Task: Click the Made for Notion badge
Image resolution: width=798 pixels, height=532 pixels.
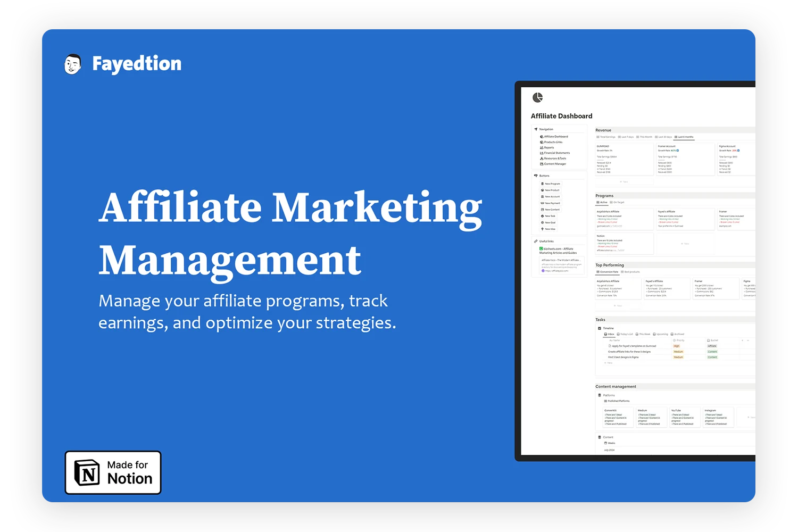Action: tap(113, 472)
